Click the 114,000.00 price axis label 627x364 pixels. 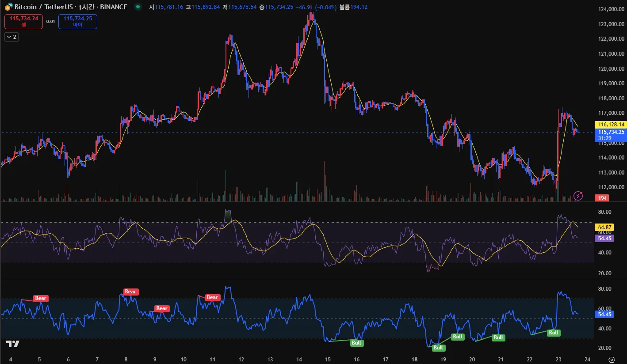611,158
